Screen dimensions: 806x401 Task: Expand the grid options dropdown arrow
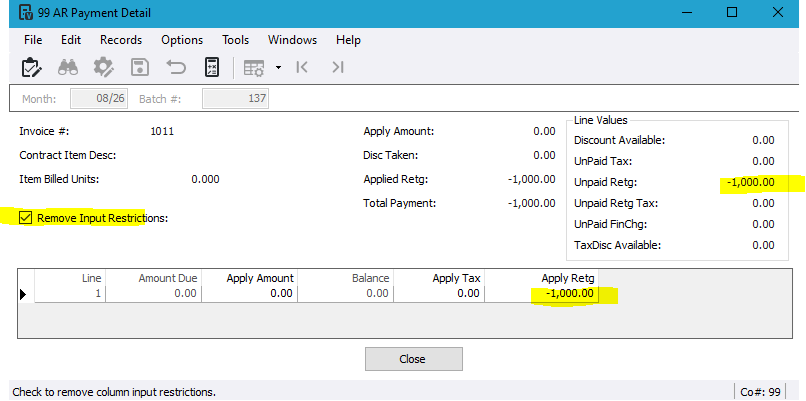tap(278, 67)
